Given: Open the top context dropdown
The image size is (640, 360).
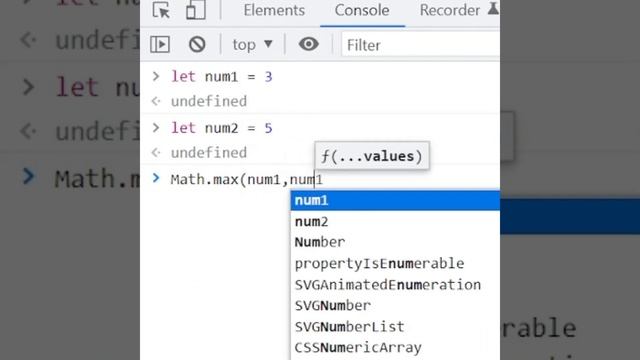Looking at the screenshot, I should (x=252, y=44).
